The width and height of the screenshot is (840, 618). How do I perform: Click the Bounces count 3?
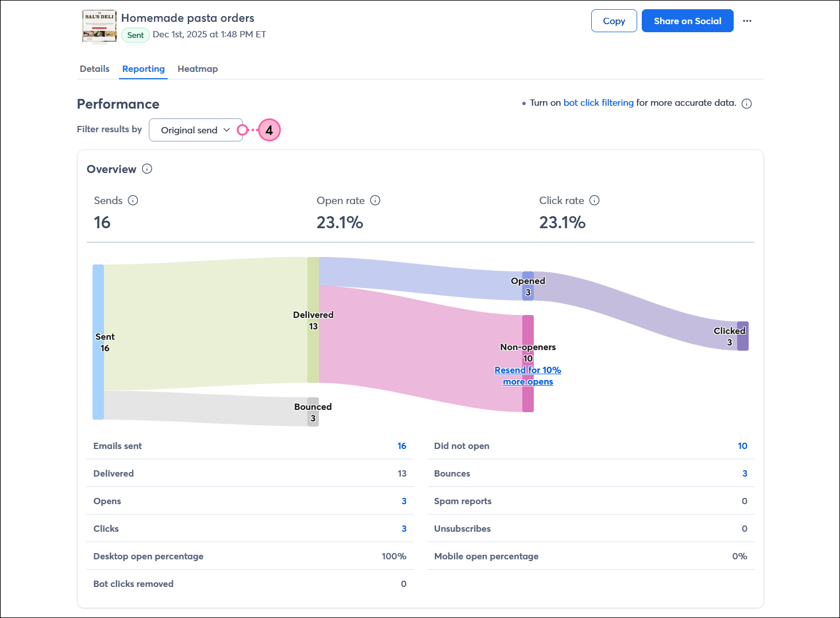(745, 473)
